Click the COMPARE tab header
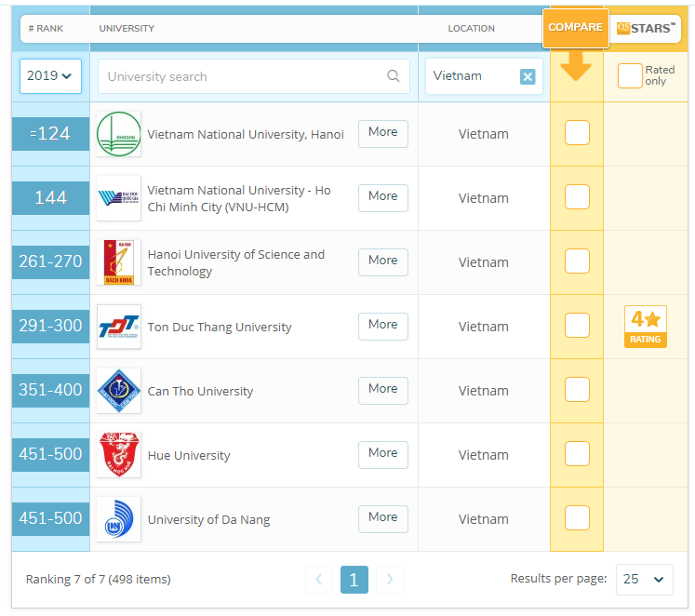 click(575, 28)
